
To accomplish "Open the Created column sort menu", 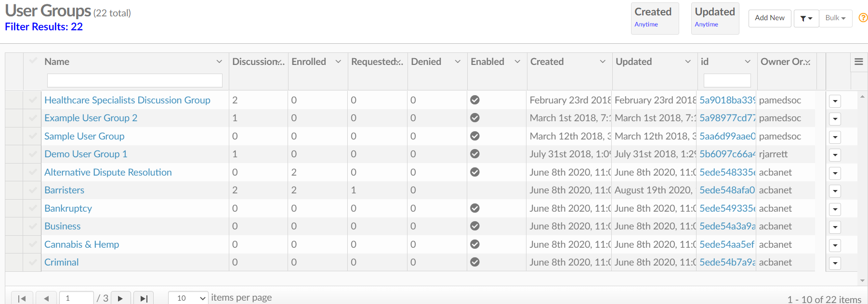I will click(603, 62).
